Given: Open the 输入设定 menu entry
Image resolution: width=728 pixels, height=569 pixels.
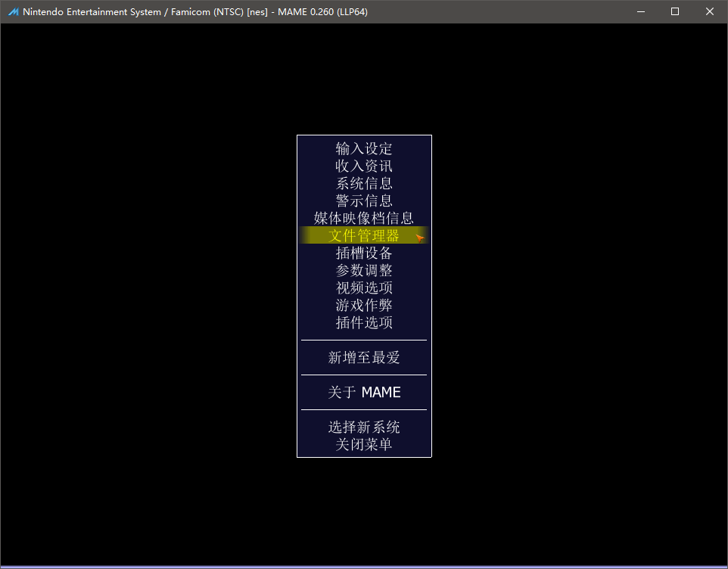Looking at the screenshot, I should tap(364, 148).
